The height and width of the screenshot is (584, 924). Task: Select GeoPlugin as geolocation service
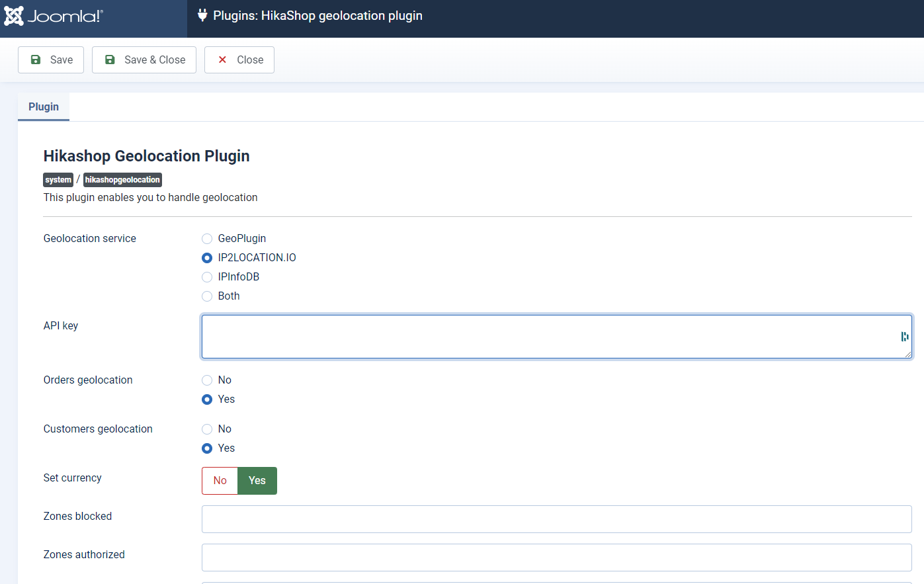pyautogui.click(x=207, y=239)
